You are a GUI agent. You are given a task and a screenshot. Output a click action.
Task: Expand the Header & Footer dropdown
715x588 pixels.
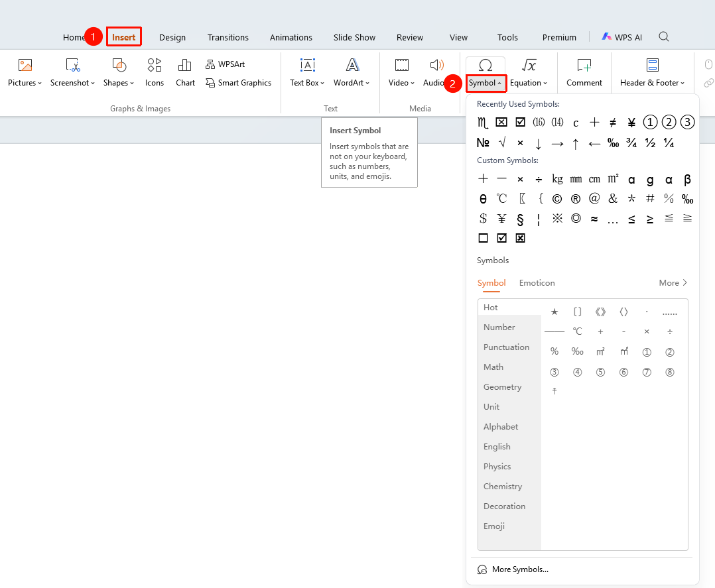click(682, 83)
